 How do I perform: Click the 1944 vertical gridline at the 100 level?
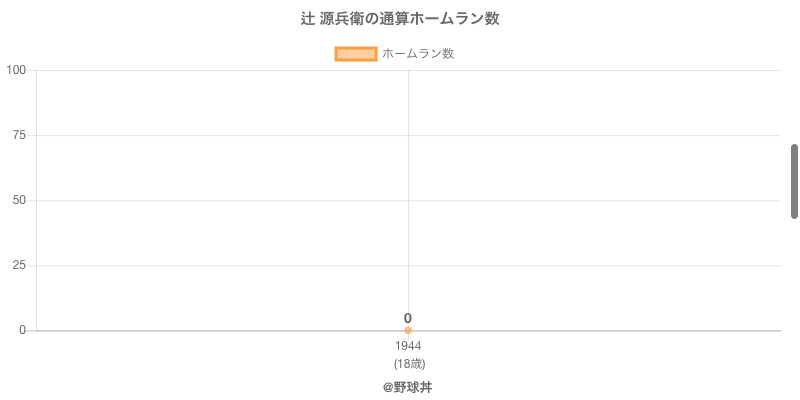[408, 71]
